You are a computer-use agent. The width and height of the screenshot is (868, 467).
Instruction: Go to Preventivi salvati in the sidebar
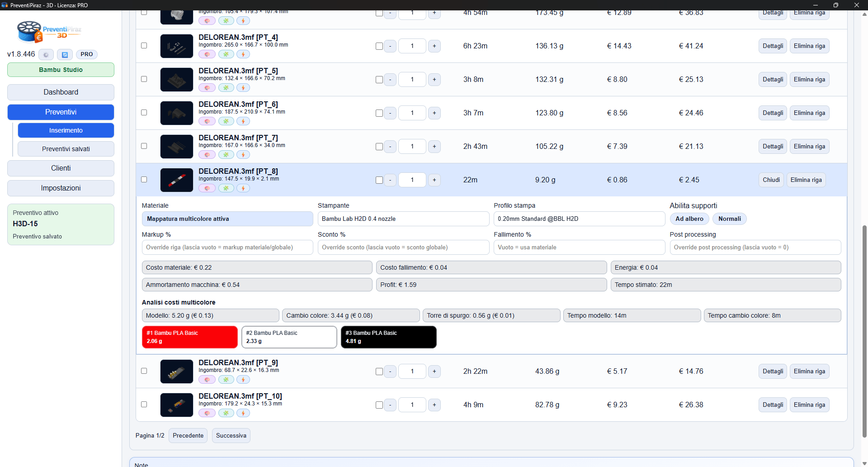(66, 149)
